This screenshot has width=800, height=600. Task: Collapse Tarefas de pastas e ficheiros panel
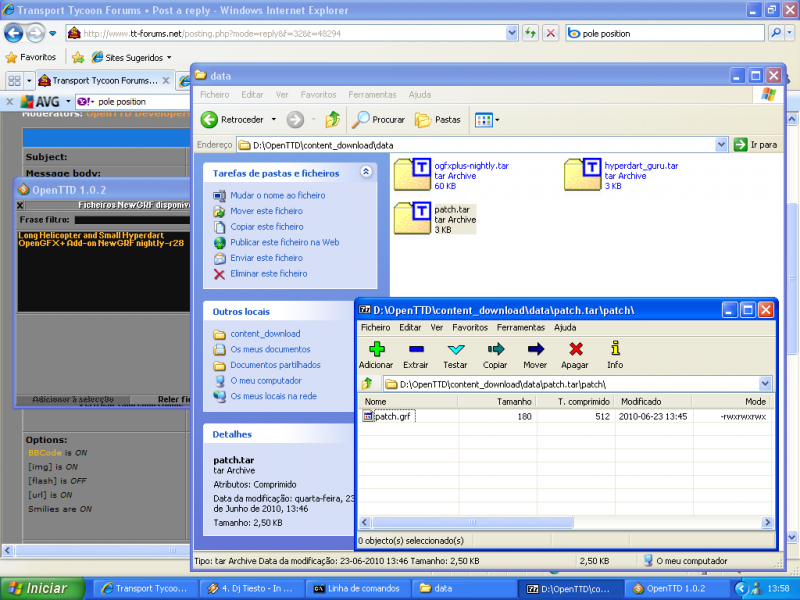(366, 172)
